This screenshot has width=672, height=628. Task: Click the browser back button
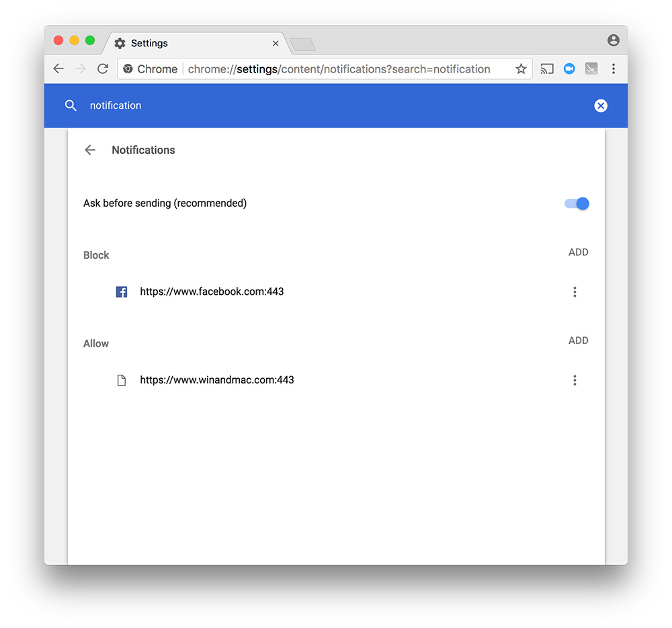click(58, 69)
